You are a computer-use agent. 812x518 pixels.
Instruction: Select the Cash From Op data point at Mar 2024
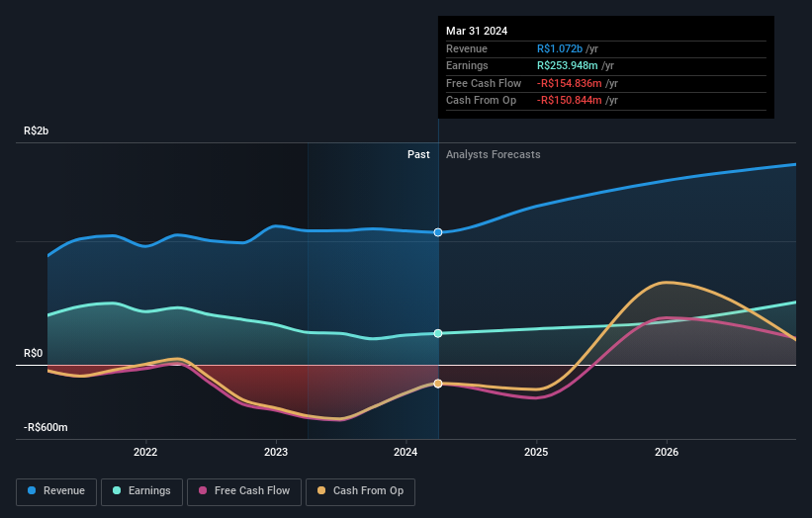(x=438, y=384)
